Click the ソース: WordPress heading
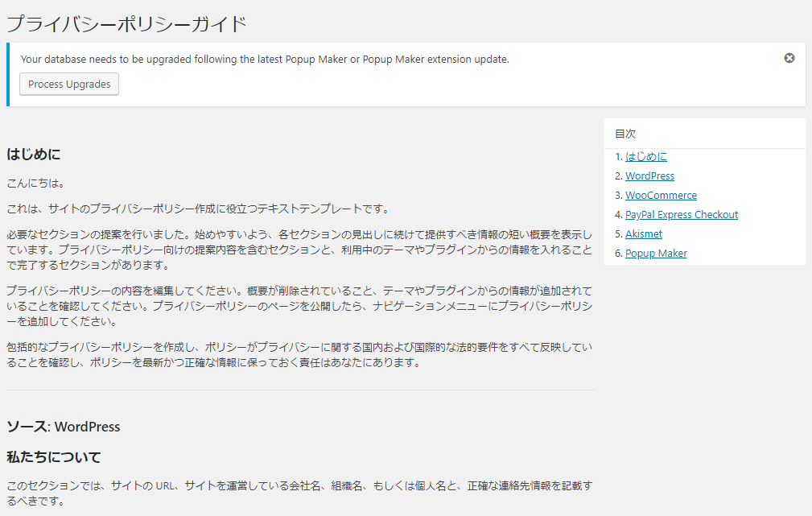Image resolution: width=812 pixels, height=516 pixels. click(x=64, y=427)
